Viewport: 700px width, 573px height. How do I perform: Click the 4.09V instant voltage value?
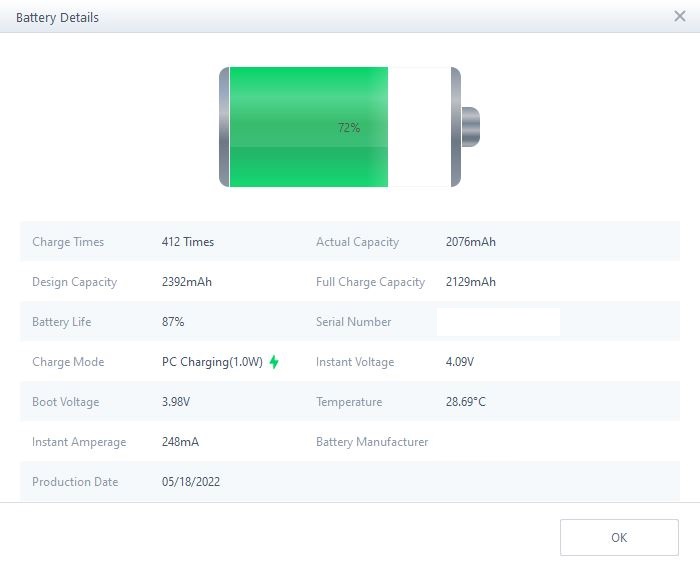pos(460,362)
